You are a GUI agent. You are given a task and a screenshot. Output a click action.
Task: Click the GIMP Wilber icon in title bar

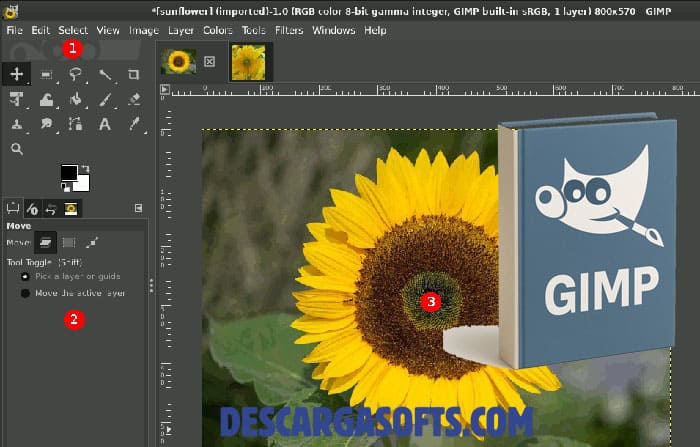pyautogui.click(x=11, y=11)
